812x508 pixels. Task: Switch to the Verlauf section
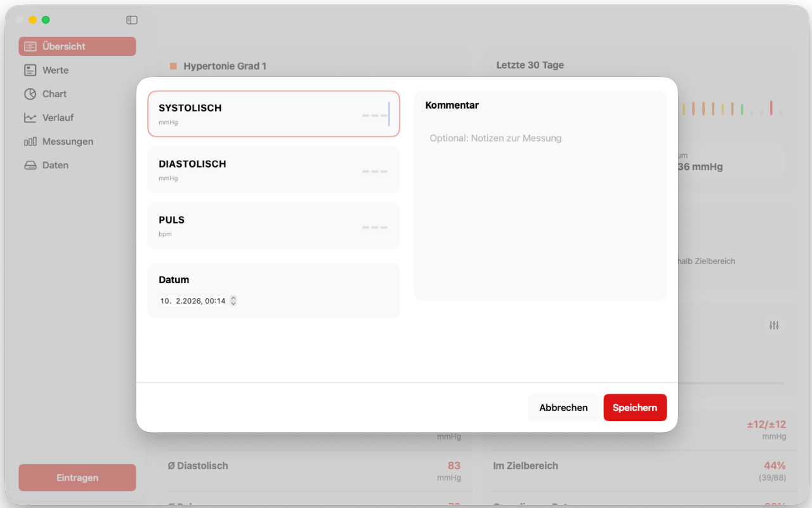[x=58, y=117]
